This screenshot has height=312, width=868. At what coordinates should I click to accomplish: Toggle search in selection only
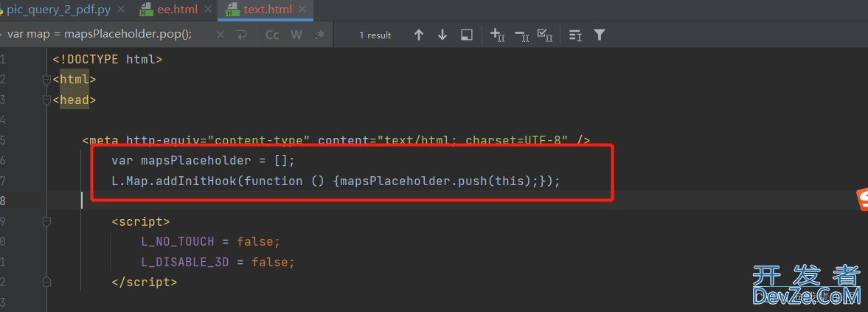point(576,35)
